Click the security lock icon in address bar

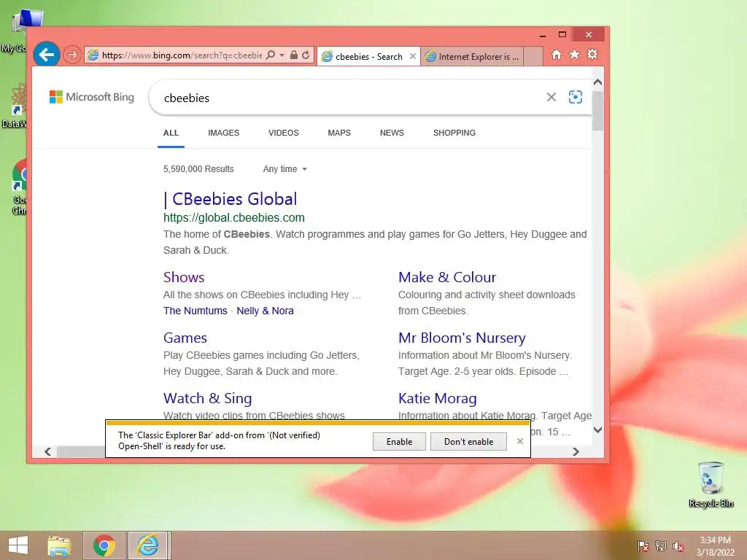pyautogui.click(x=294, y=55)
